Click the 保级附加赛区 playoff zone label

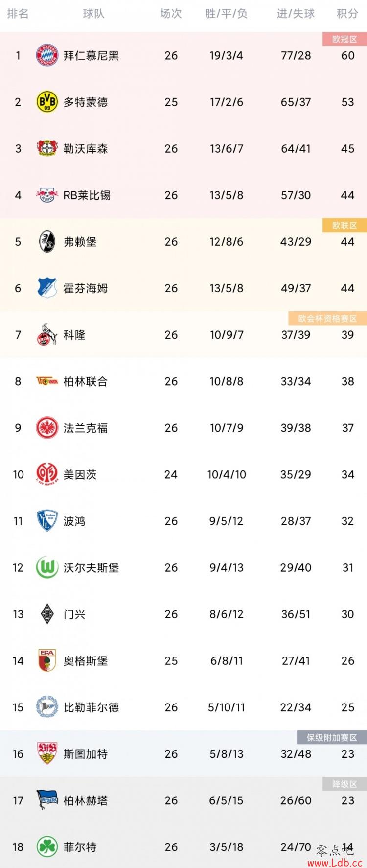click(332, 737)
